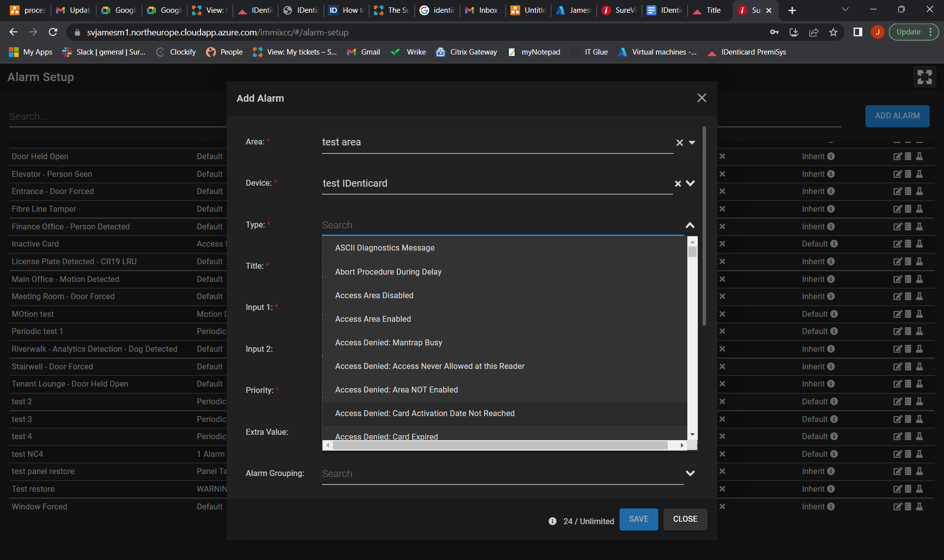Viewport: 944px width, 560px height.
Task: Reload the browser page
Action: click(x=53, y=32)
